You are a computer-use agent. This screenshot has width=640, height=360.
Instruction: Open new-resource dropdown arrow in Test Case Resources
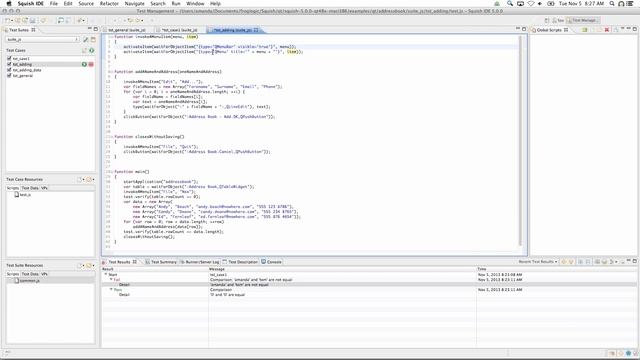[83, 180]
